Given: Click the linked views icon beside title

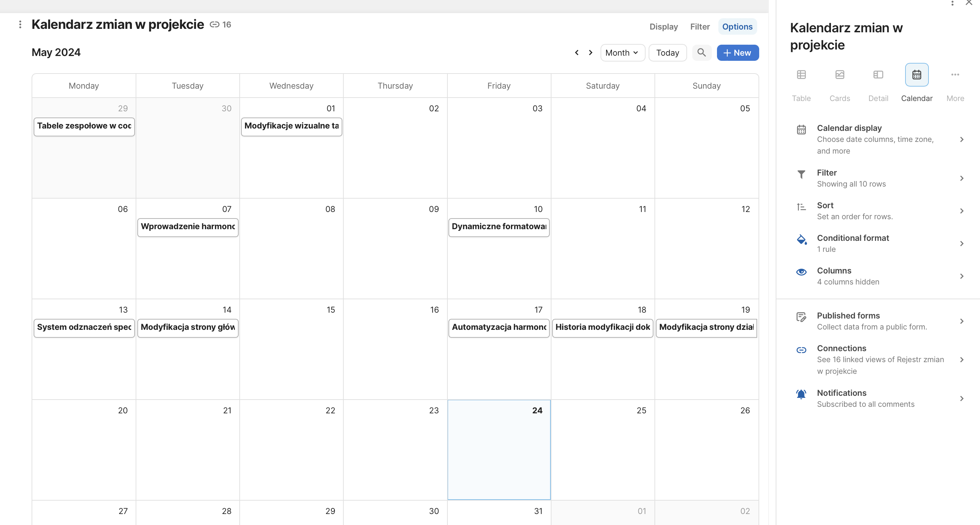Looking at the screenshot, I should pyautogui.click(x=215, y=25).
